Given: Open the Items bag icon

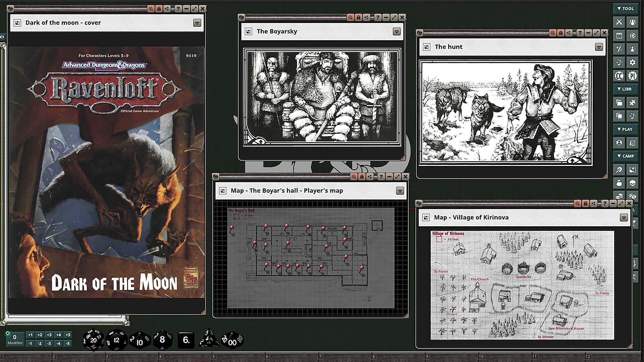Looking at the screenshot, I should (x=619, y=183).
